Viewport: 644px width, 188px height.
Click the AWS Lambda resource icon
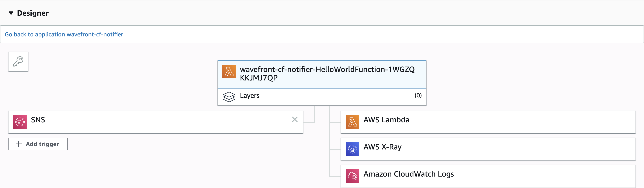(x=353, y=122)
